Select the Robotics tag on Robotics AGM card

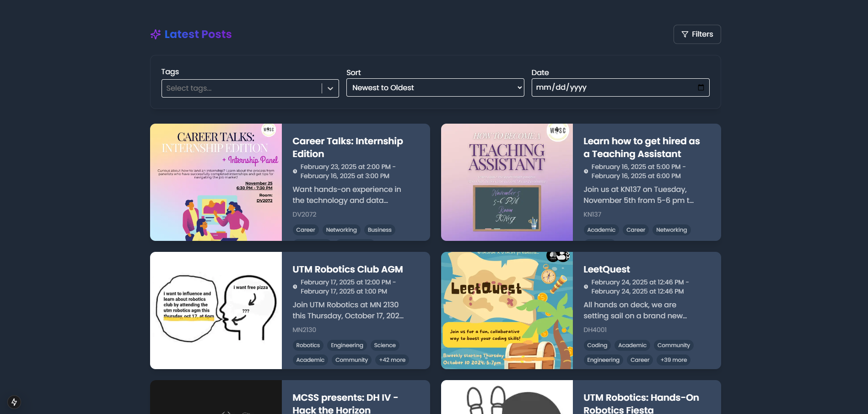pyautogui.click(x=308, y=345)
